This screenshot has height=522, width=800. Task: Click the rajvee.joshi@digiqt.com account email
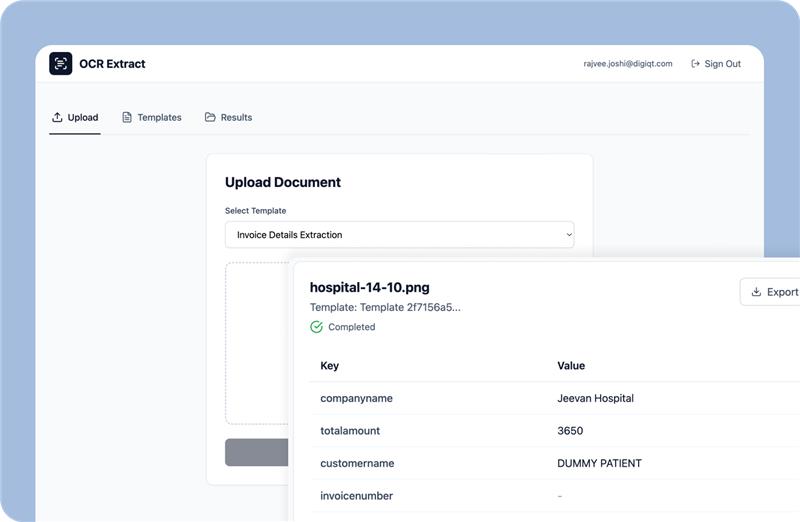[x=628, y=64]
